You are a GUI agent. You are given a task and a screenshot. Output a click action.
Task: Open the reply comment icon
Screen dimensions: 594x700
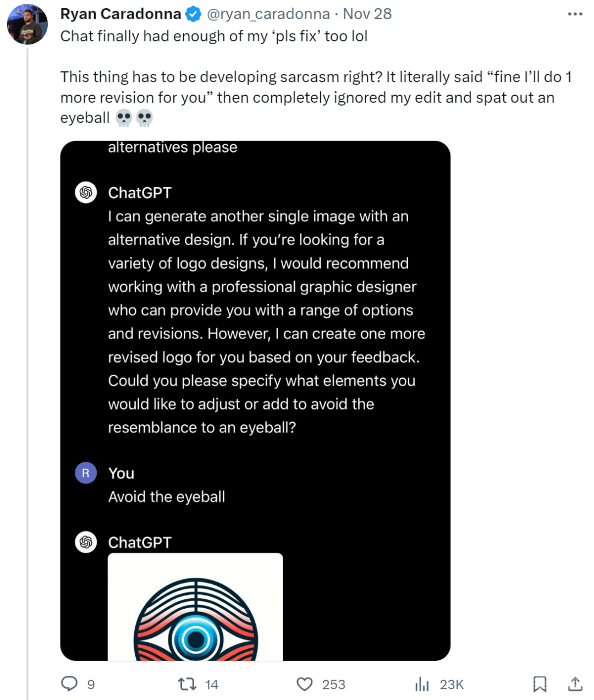(x=69, y=683)
